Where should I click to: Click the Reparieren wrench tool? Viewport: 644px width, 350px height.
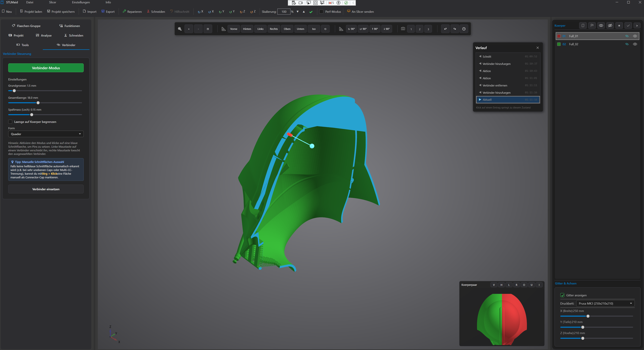(x=132, y=12)
